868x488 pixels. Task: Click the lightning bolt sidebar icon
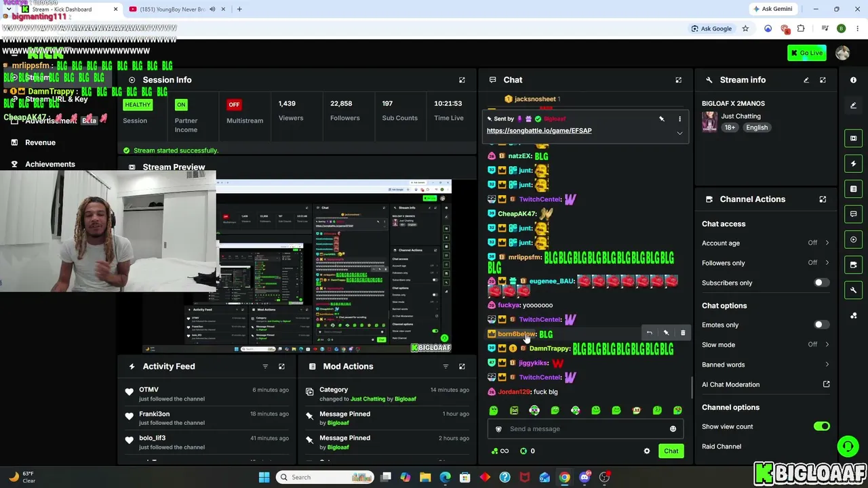coord(853,163)
